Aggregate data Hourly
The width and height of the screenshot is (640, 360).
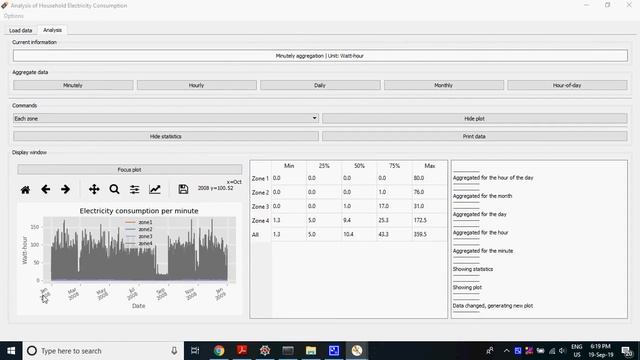197,85
